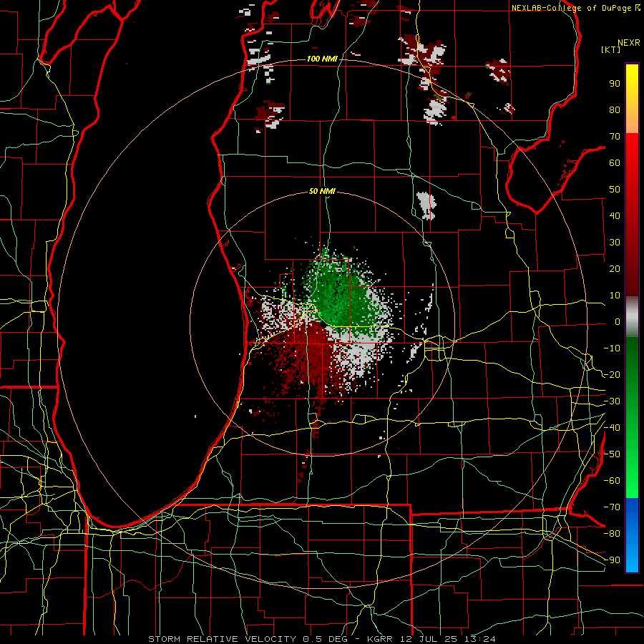Click the positive 50 scale value
644x644 pixels.
click(x=615, y=190)
